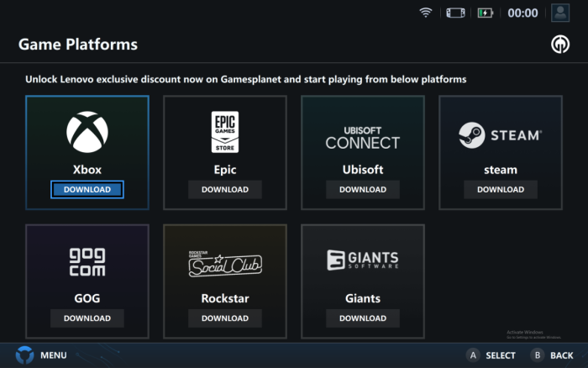
Task: Click the battery status icon
Action: tap(485, 13)
